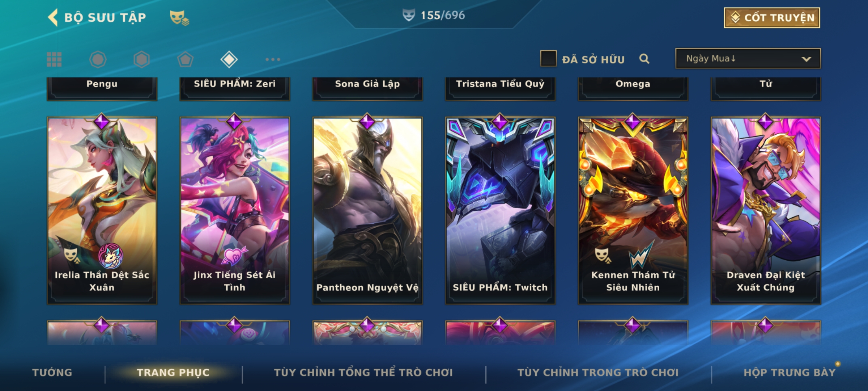Viewport: 868px width, 391px height.
Task: Select the diamond rarity filter icon
Action: coord(229,59)
